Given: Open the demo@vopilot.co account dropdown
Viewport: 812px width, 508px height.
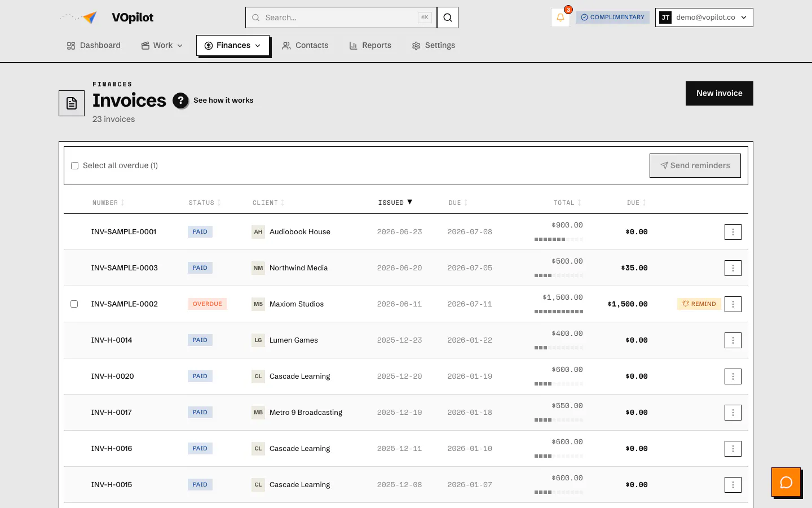Looking at the screenshot, I should pyautogui.click(x=704, y=17).
